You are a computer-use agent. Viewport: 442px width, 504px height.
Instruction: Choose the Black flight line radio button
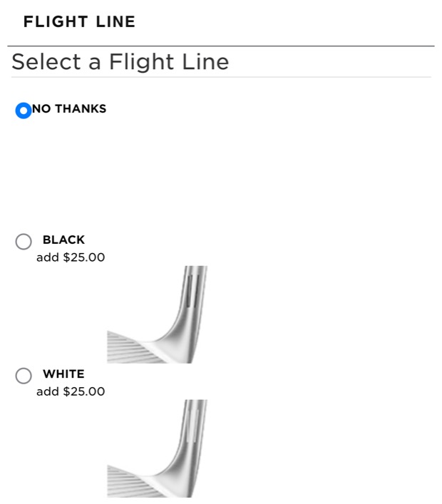[24, 242]
